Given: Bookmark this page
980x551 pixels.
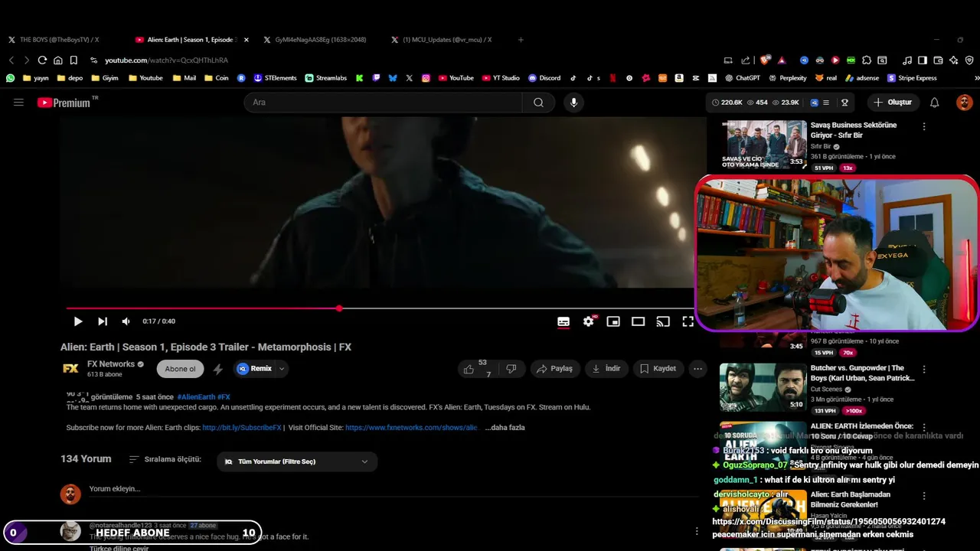Looking at the screenshot, I should (x=73, y=60).
